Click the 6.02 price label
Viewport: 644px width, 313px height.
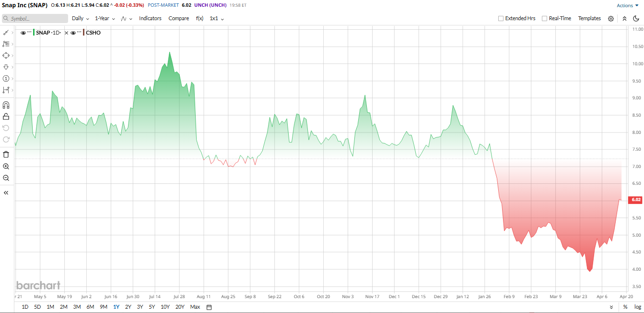pyautogui.click(x=636, y=200)
